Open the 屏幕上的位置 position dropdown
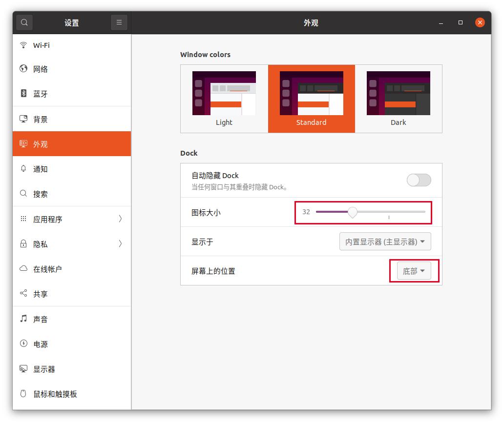This screenshot has width=504, height=424. [x=413, y=271]
